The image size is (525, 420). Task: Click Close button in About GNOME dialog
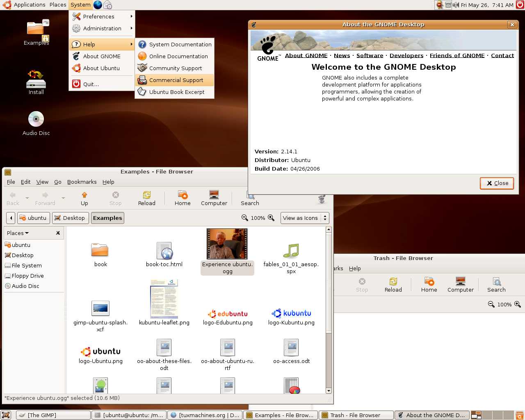497,183
